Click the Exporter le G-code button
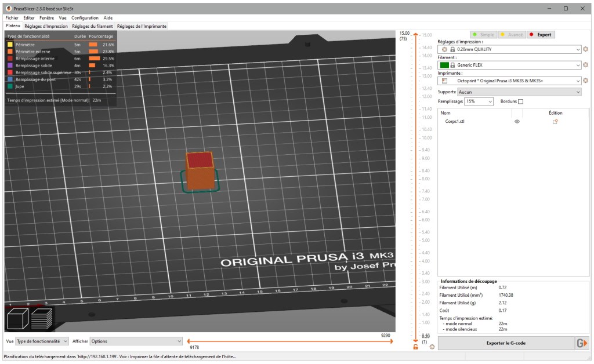 505,343
